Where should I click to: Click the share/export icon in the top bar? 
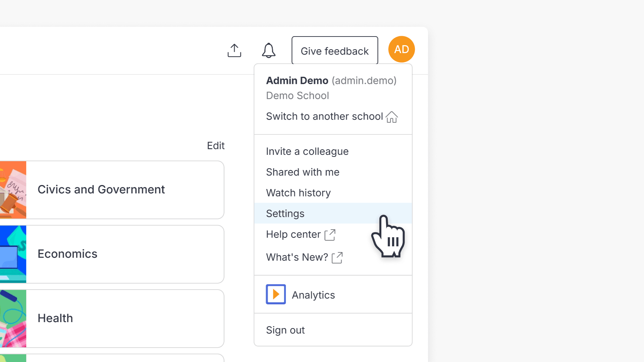coord(234,50)
